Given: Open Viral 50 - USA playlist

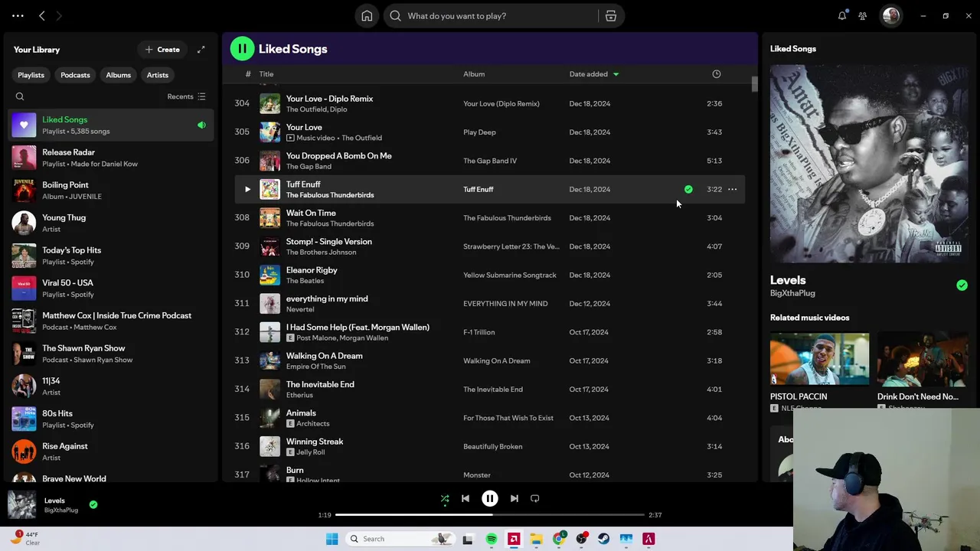Looking at the screenshot, I should (x=112, y=289).
